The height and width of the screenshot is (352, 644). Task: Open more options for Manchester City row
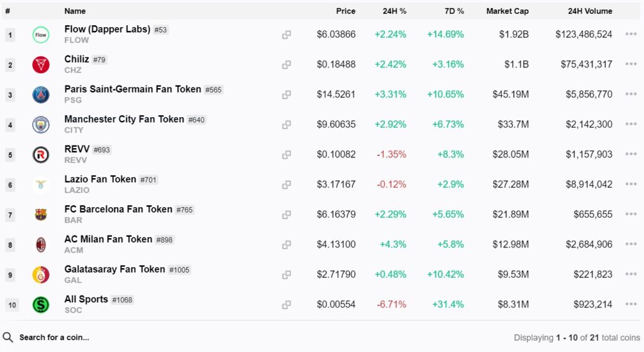pyautogui.click(x=631, y=124)
